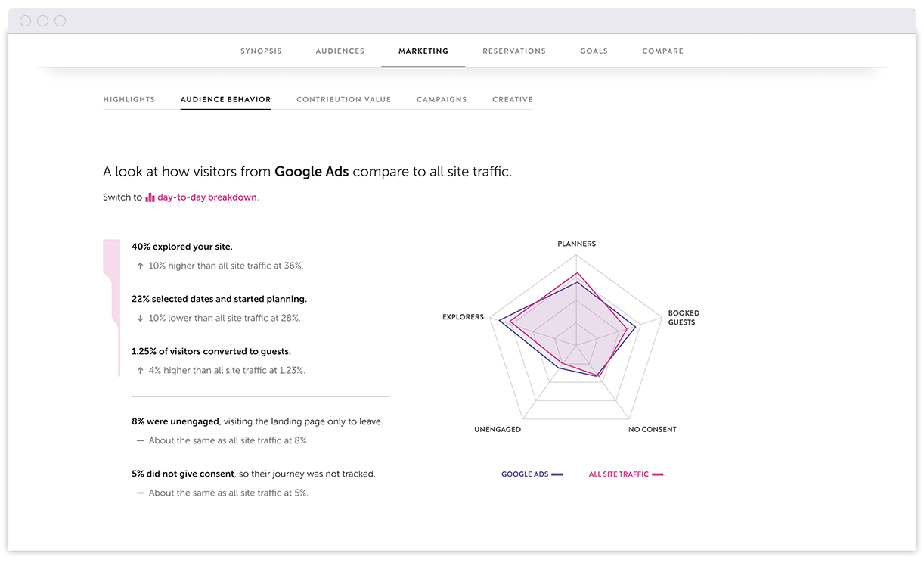Toggle Google Ads series in chart legend
Screen dimensions: 924x569
pyautogui.click(x=525, y=474)
